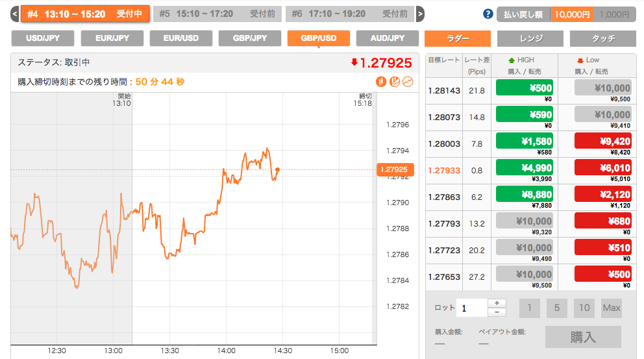Switch chart to candlestick view icon
This screenshot has height=359, width=644.
[381, 82]
